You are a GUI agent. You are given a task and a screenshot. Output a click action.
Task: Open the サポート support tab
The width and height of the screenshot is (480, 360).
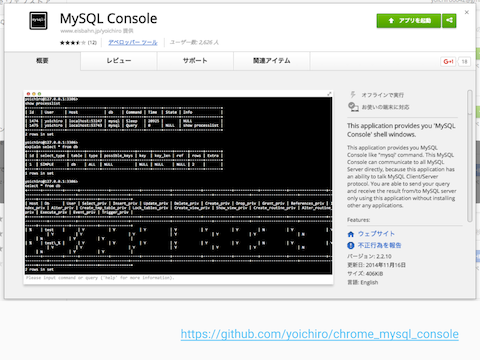195,61
